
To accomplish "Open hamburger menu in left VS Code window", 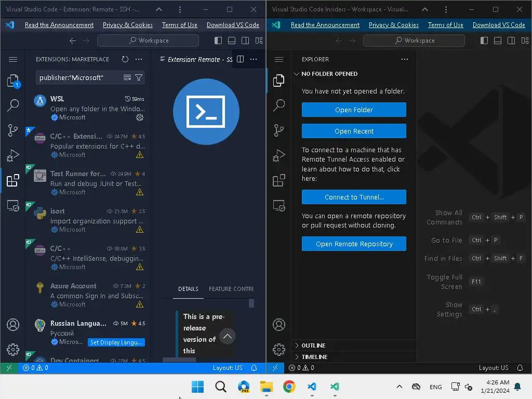I will click(x=13, y=59).
